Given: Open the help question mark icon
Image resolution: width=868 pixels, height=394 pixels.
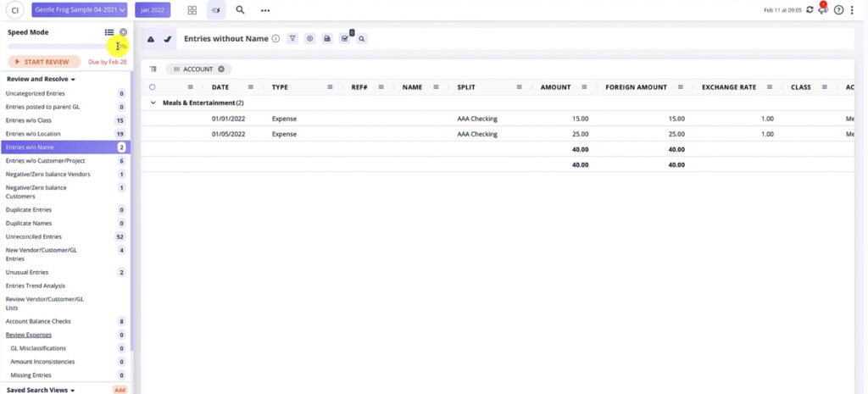Looking at the screenshot, I should click(839, 10).
